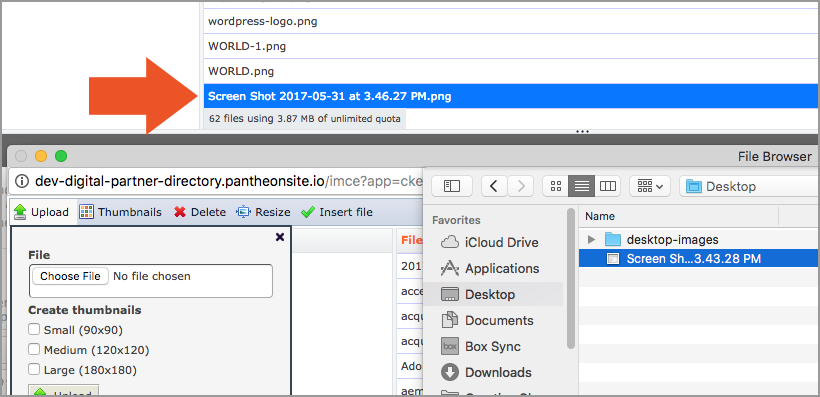
Task: Sort by the Name column header
Action: click(x=679, y=216)
